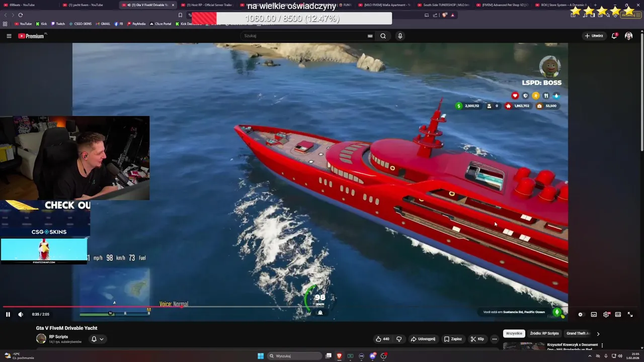
Task: Open the YouTube guide hamburger menu
Action: tap(9, 36)
